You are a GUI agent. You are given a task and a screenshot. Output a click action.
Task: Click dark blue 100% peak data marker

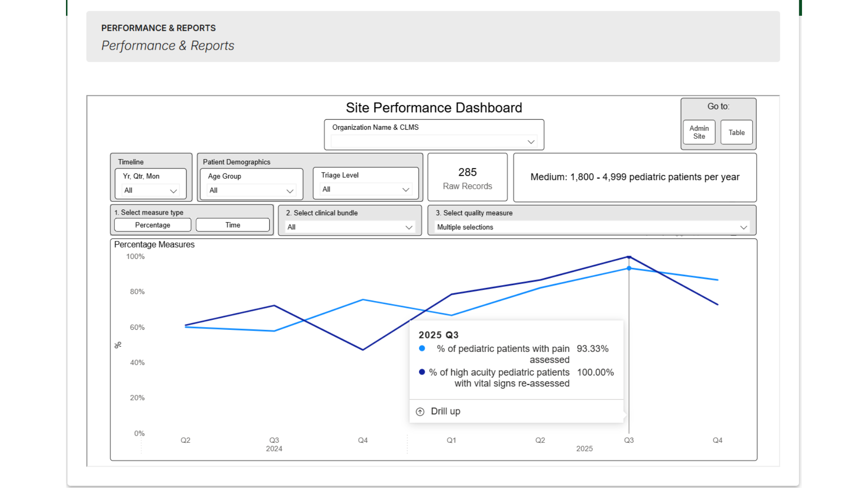coord(629,257)
